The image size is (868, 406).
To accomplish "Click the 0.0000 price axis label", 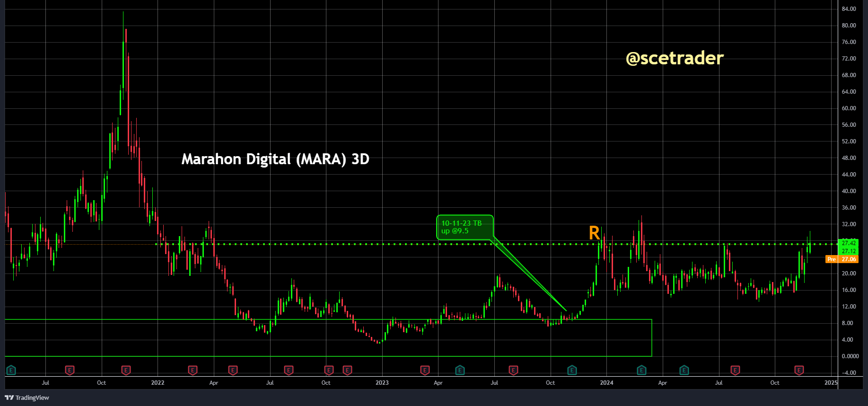I will [850, 356].
